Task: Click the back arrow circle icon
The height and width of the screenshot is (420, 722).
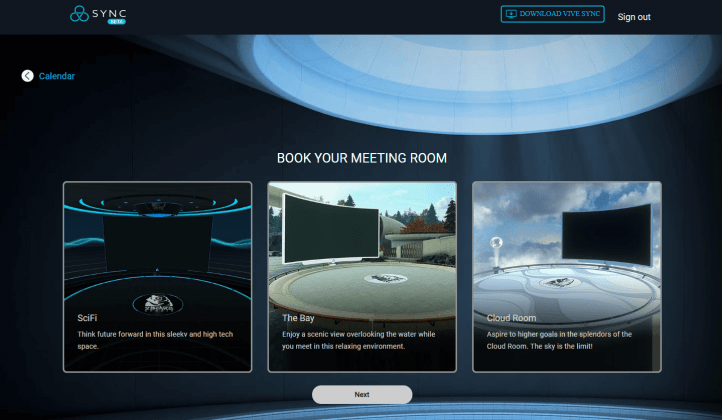Action: pyautogui.click(x=27, y=76)
